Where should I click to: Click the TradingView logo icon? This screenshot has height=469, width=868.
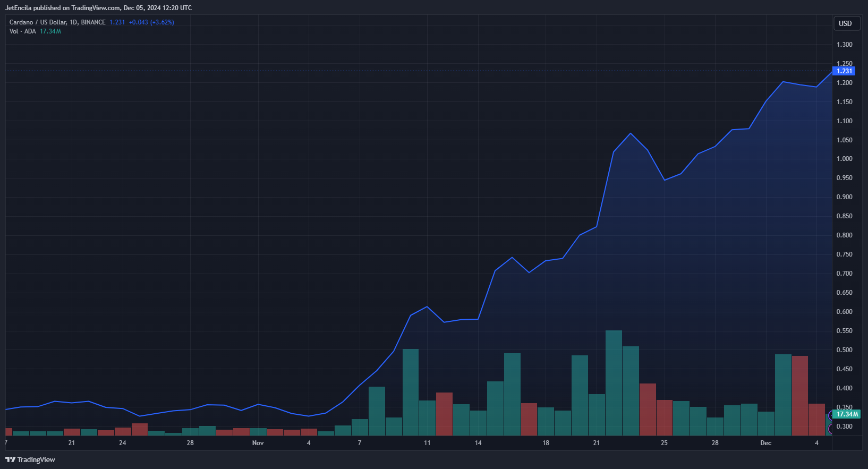coord(10,459)
